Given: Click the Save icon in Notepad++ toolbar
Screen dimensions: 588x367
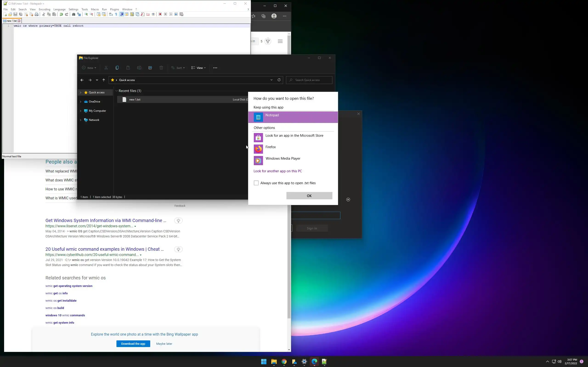Looking at the screenshot, I should pyautogui.click(x=15, y=14).
